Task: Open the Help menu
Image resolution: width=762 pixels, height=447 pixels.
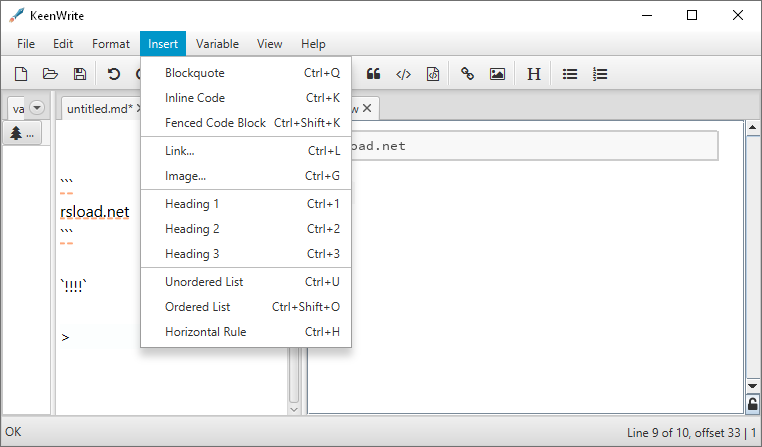Action: 313,44
